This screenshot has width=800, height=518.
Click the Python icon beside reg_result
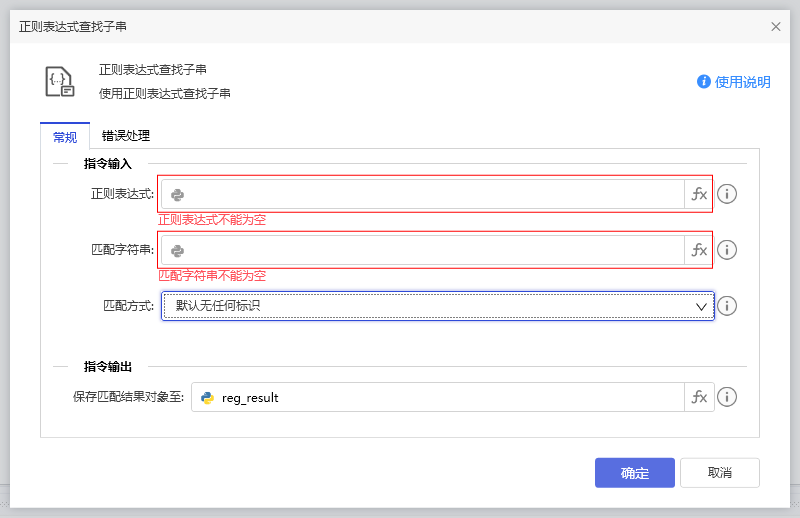(x=208, y=398)
